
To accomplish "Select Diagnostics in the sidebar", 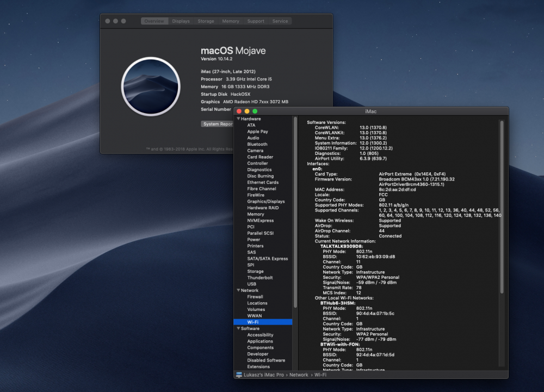I will (259, 170).
